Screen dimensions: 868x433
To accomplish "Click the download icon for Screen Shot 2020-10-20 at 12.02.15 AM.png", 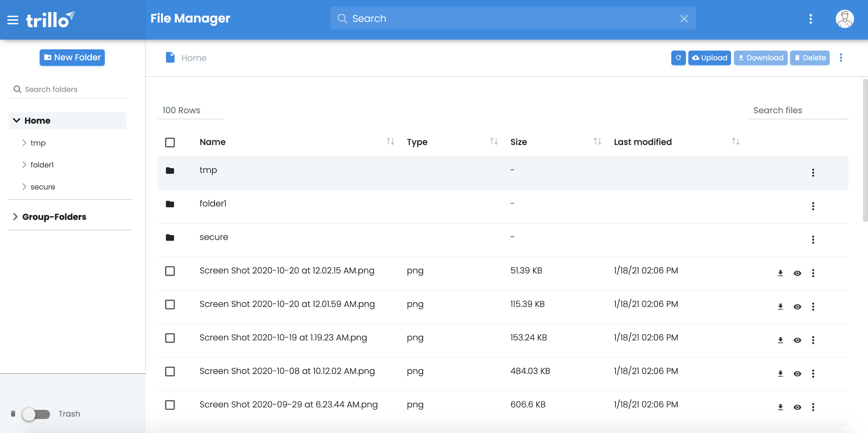I will [x=780, y=272].
